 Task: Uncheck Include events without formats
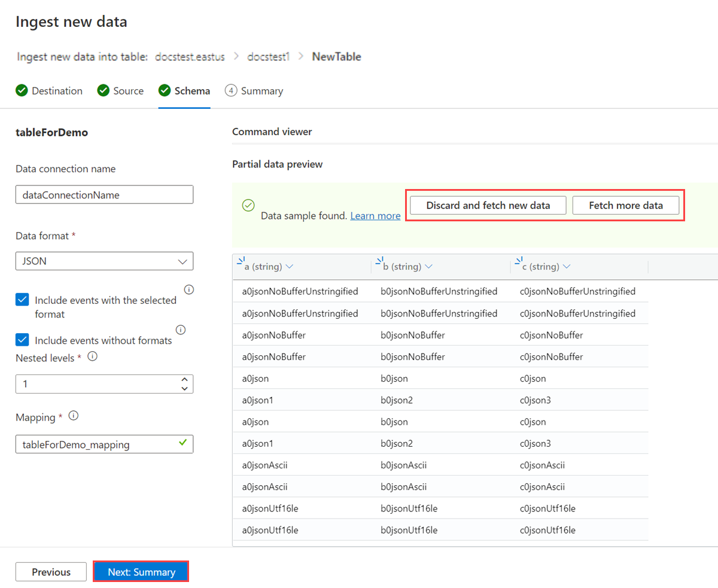pyautogui.click(x=22, y=340)
